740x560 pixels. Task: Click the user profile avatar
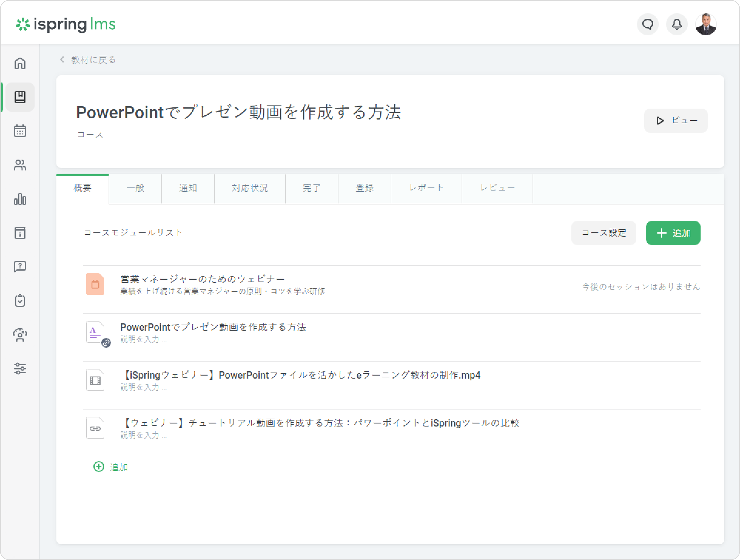[705, 25]
